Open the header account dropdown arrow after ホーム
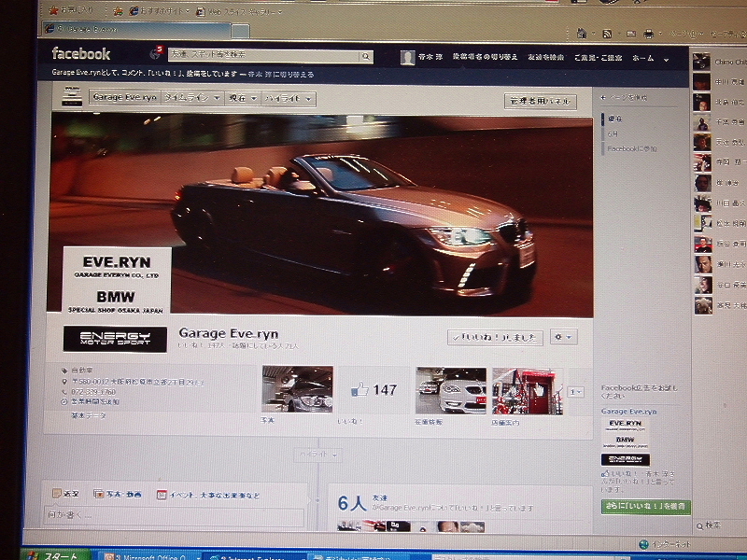The width and height of the screenshot is (747, 560). pyautogui.click(x=666, y=60)
